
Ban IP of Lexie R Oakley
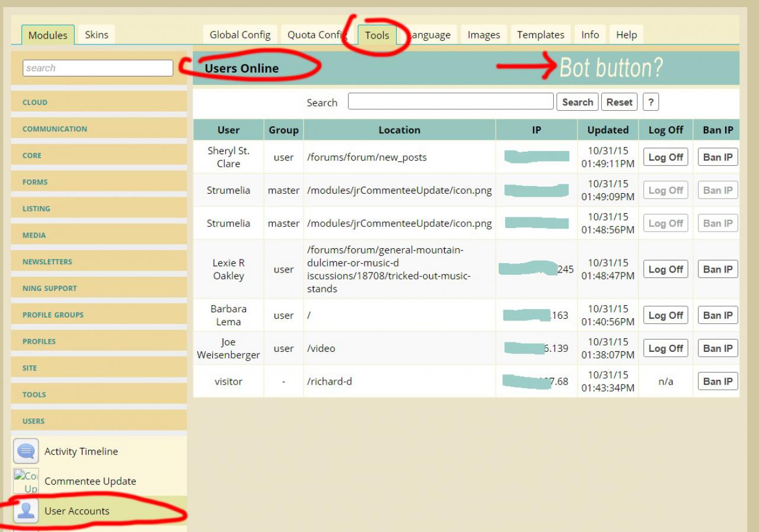click(717, 270)
